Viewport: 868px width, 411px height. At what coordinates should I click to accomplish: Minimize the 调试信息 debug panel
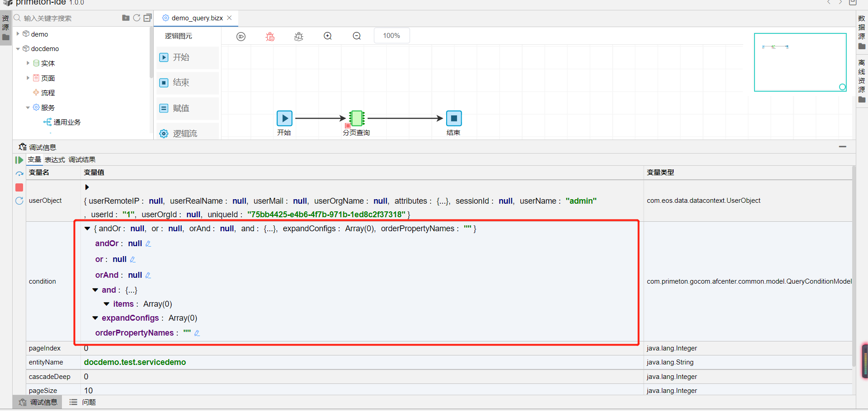tap(842, 147)
